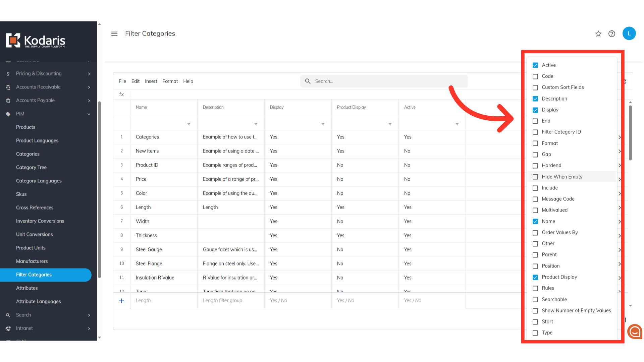
Task: Open the Attributes sidebar link
Action: point(27,288)
